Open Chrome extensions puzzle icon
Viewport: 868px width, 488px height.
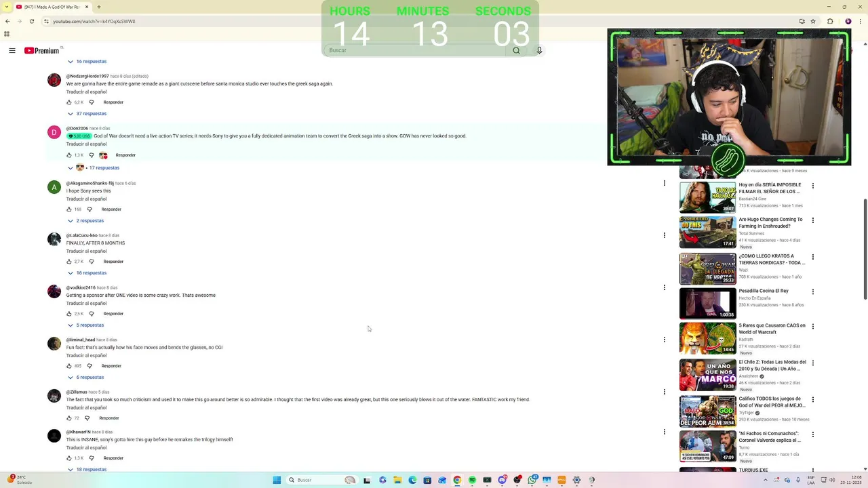point(830,21)
